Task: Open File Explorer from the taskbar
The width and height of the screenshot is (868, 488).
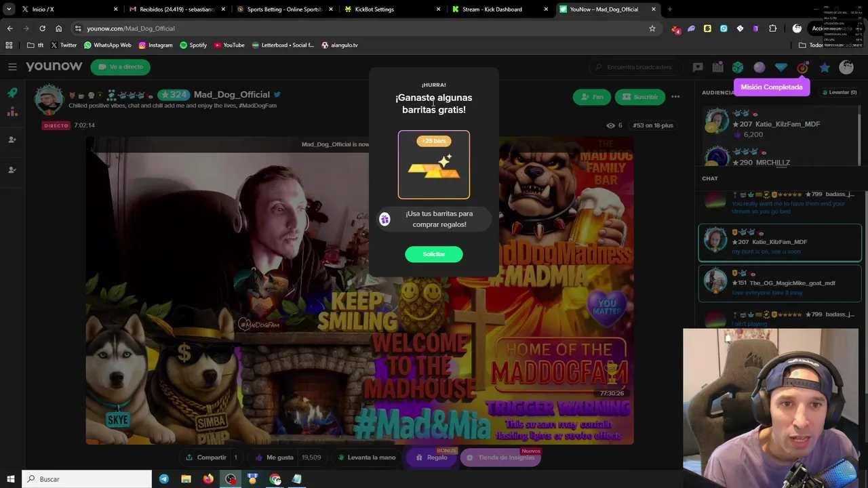Action: coord(186,479)
